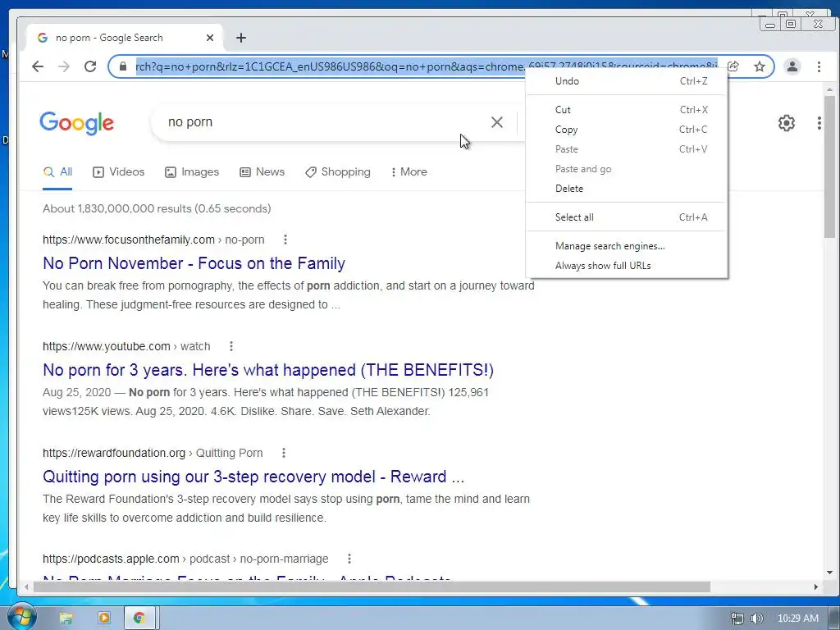Switch to the All results tab

point(57,172)
